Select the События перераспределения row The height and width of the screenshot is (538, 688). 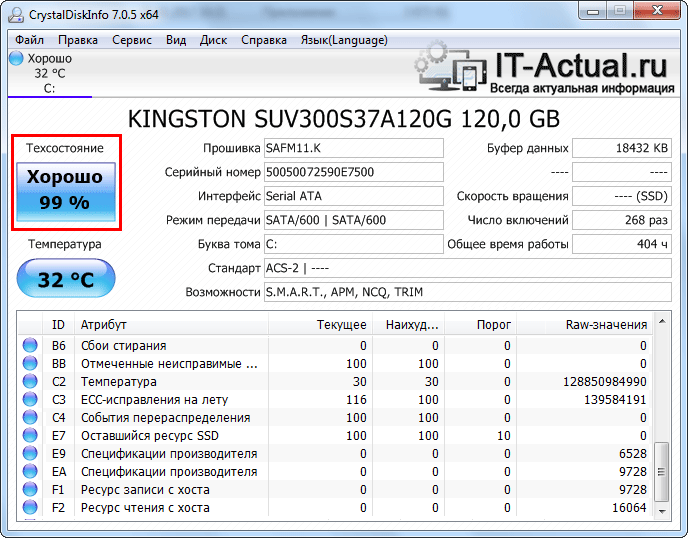335,417
